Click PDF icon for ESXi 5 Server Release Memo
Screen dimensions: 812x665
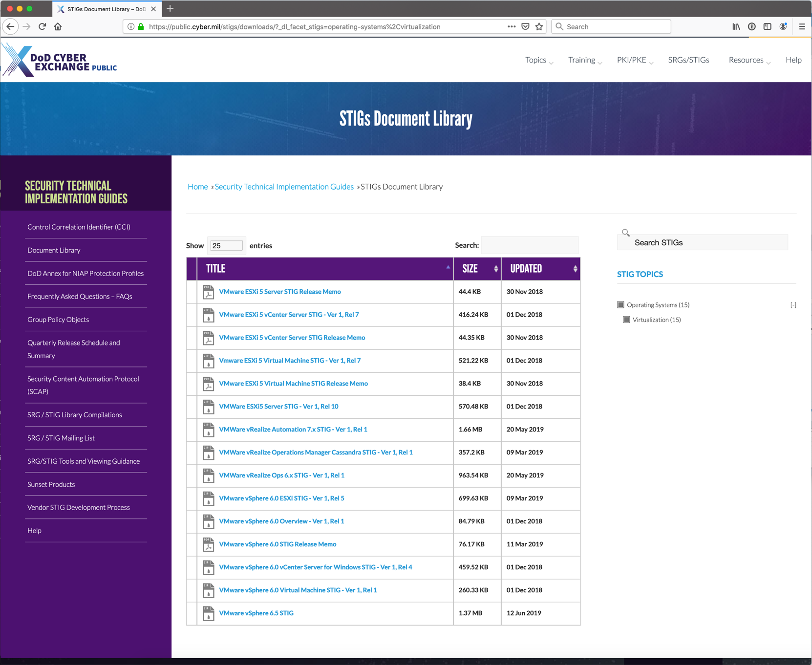point(209,292)
